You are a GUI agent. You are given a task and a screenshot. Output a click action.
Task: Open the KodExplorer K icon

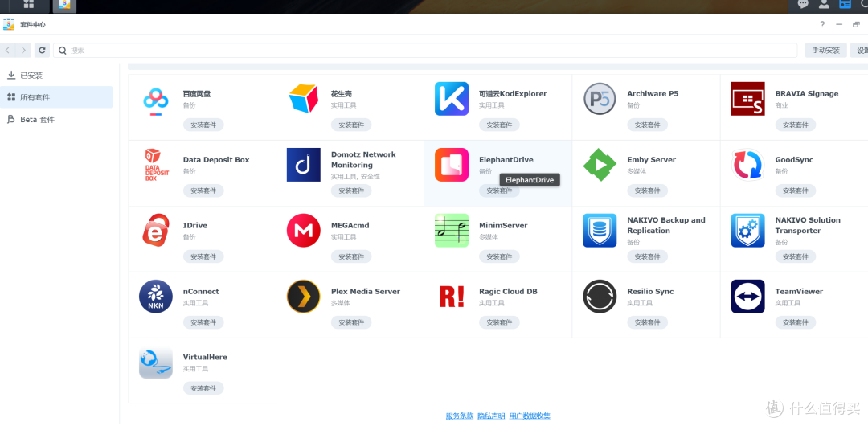pyautogui.click(x=452, y=99)
